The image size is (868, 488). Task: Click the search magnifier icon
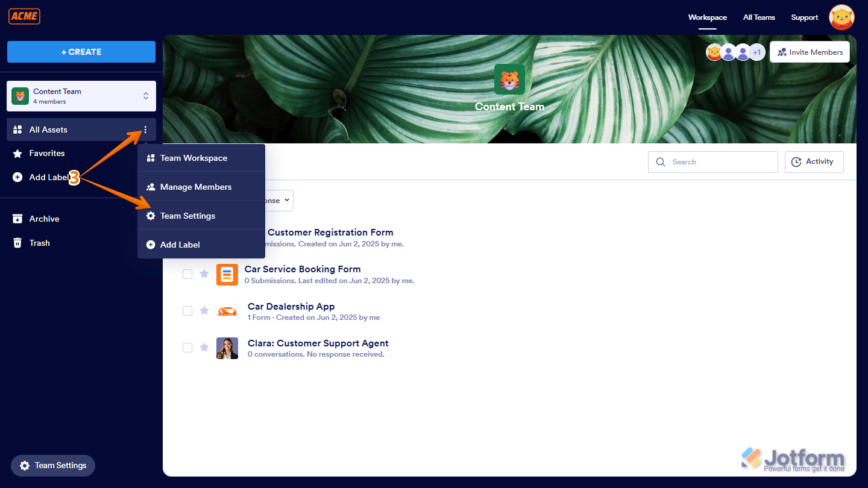click(x=661, y=161)
